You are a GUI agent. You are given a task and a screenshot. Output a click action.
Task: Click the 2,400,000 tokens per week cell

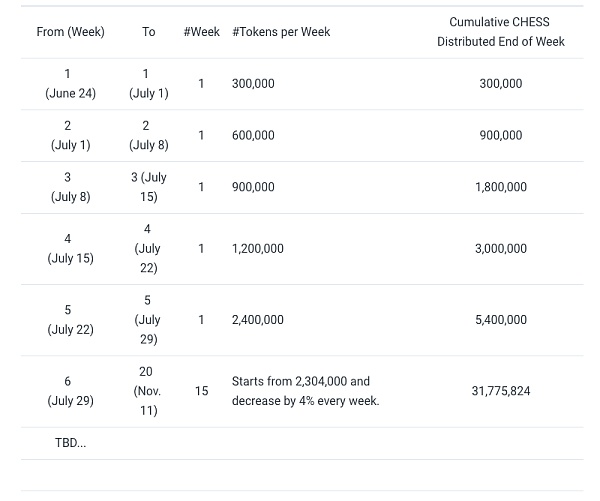[258, 320]
